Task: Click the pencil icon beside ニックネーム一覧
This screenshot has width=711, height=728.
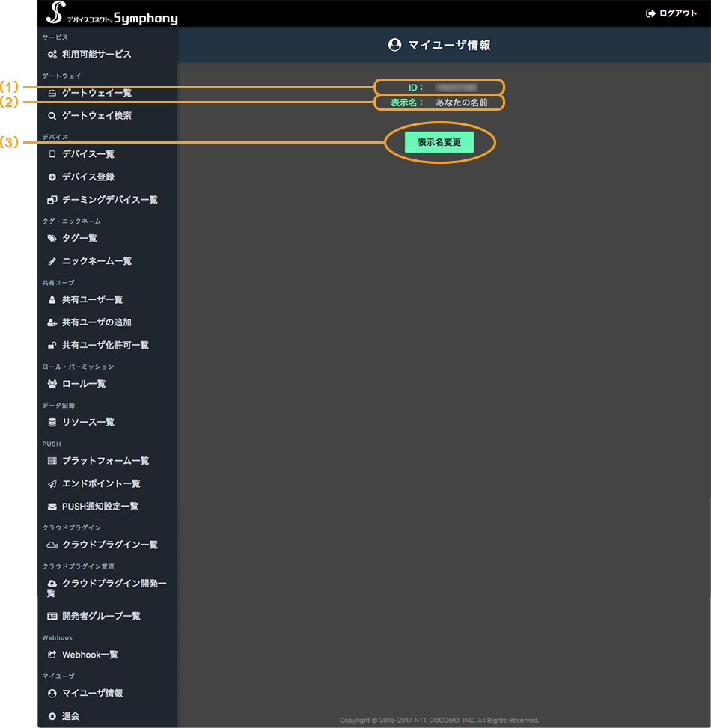Action: click(x=52, y=261)
